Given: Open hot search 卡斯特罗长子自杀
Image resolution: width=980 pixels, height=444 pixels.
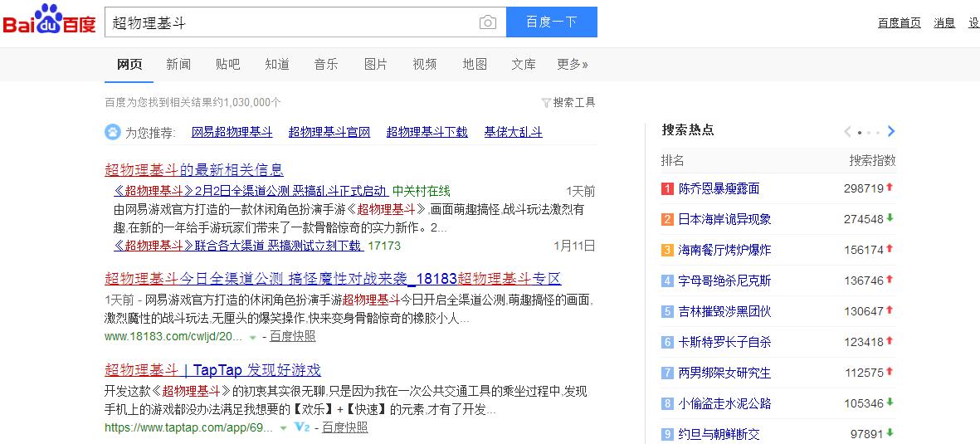Looking at the screenshot, I should tap(724, 342).
